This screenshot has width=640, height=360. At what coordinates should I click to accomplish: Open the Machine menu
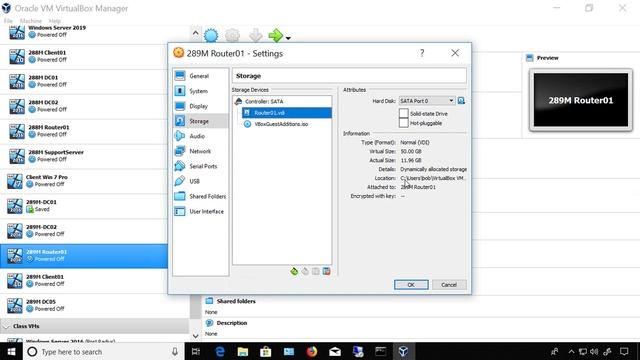point(31,21)
